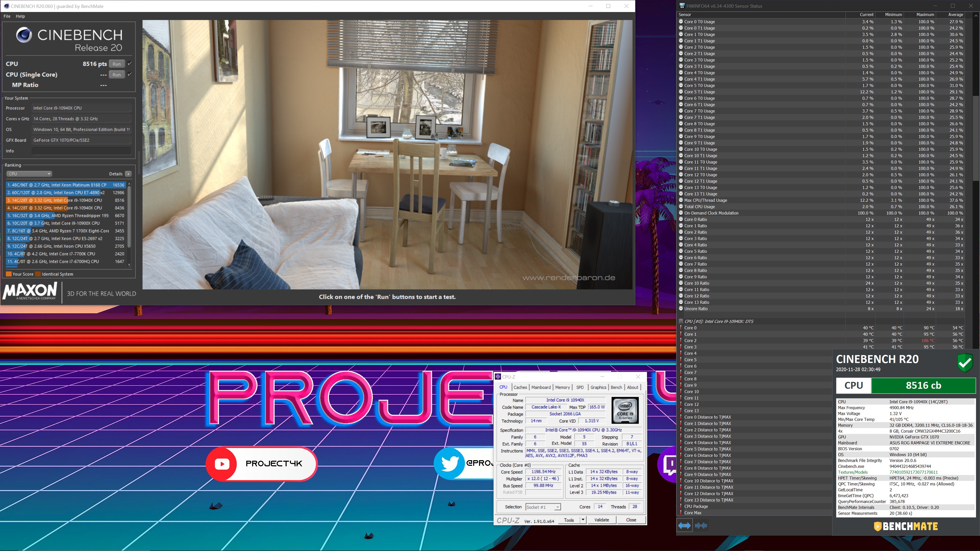This screenshot has height=551, width=980.
Task: Switch to the SPD tab in CPU-Z
Action: (580, 387)
